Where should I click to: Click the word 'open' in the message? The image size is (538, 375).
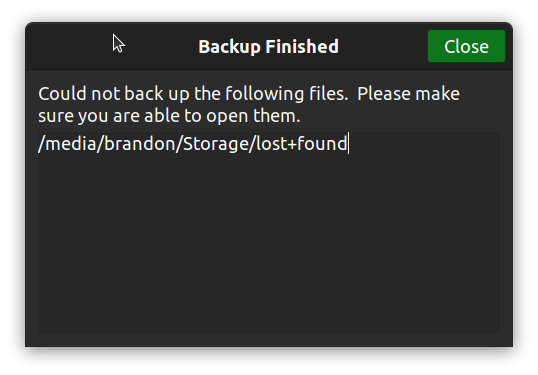point(226,117)
